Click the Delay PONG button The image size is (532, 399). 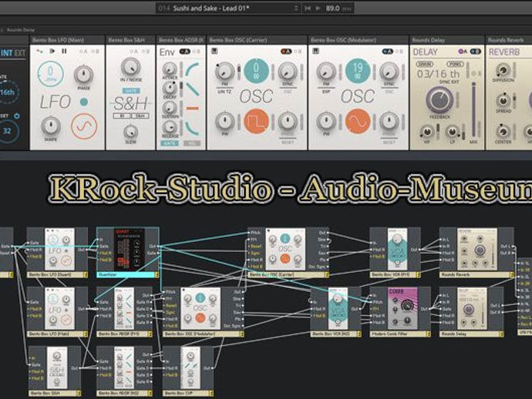pos(455,64)
